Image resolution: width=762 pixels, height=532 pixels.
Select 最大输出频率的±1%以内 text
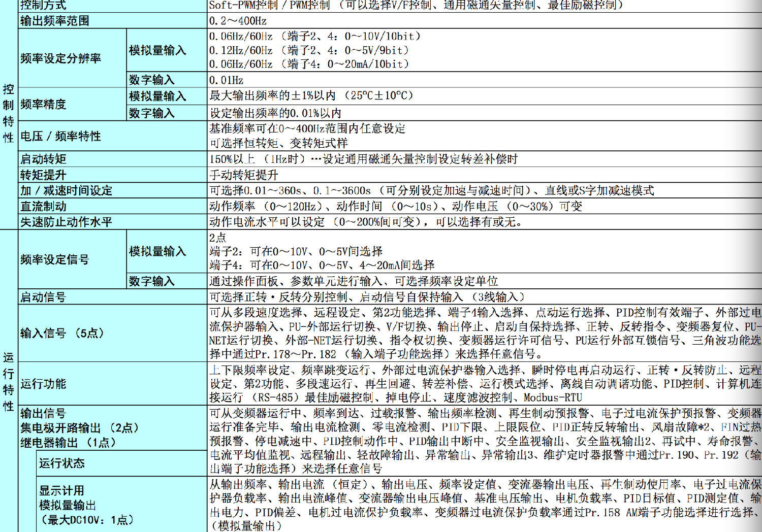coord(273,95)
